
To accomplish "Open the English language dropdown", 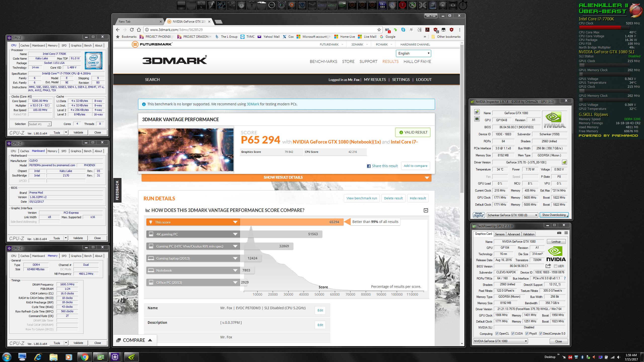I will (413, 53).
